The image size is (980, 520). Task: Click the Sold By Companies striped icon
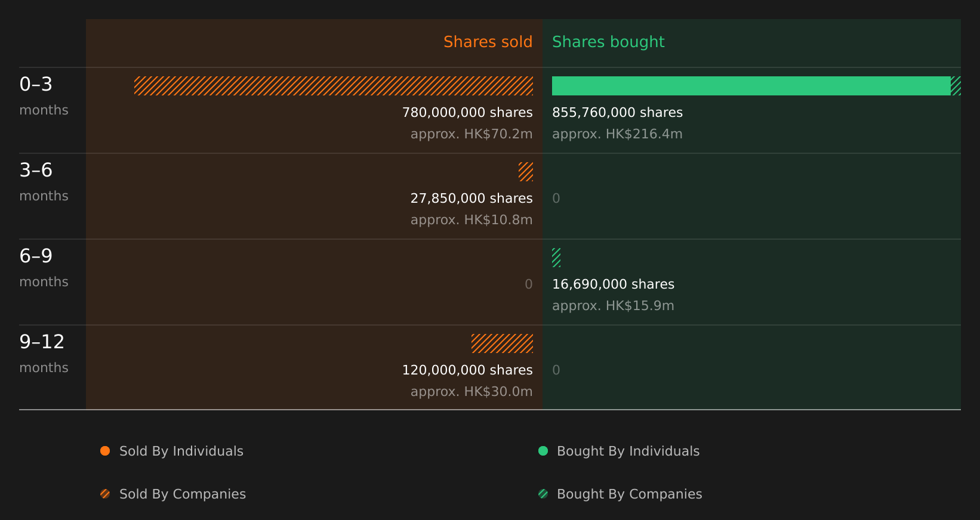(105, 494)
